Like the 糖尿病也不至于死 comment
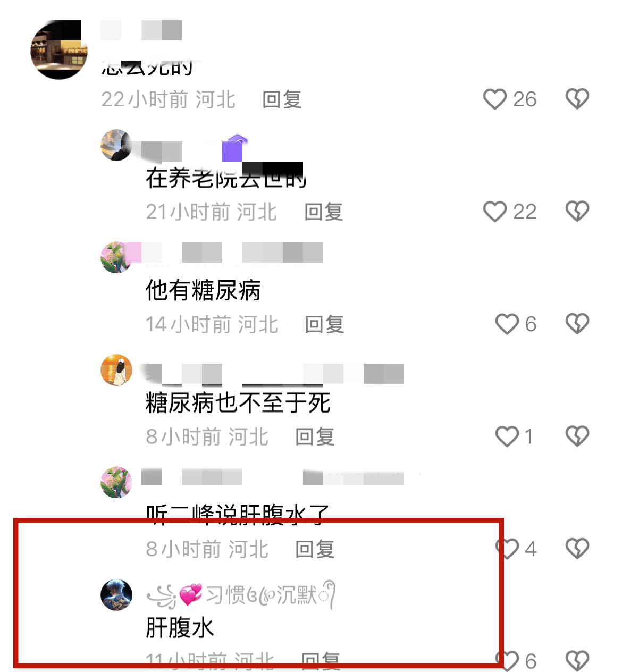Screen dimensions: 622x672 click(x=507, y=436)
